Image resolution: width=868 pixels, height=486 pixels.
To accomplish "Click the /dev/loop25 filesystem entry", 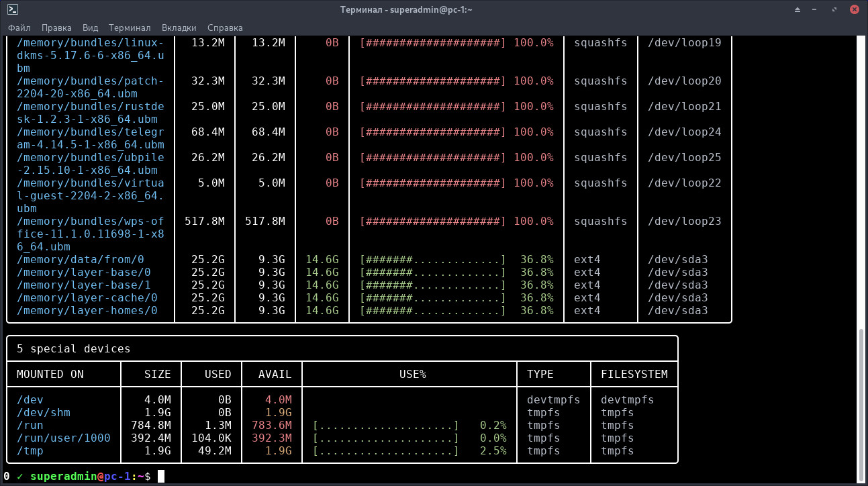I will pyautogui.click(x=685, y=157).
